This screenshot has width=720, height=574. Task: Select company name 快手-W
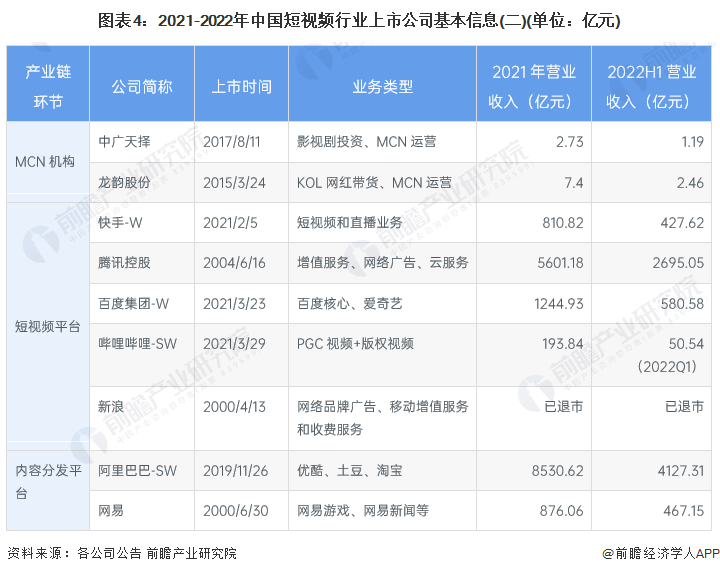(120, 223)
